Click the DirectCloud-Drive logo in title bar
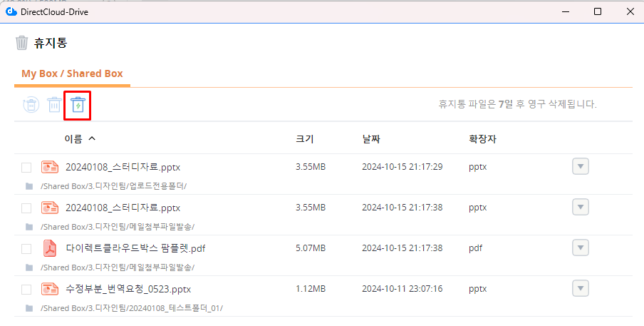 pyautogui.click(x=11, y=11)
